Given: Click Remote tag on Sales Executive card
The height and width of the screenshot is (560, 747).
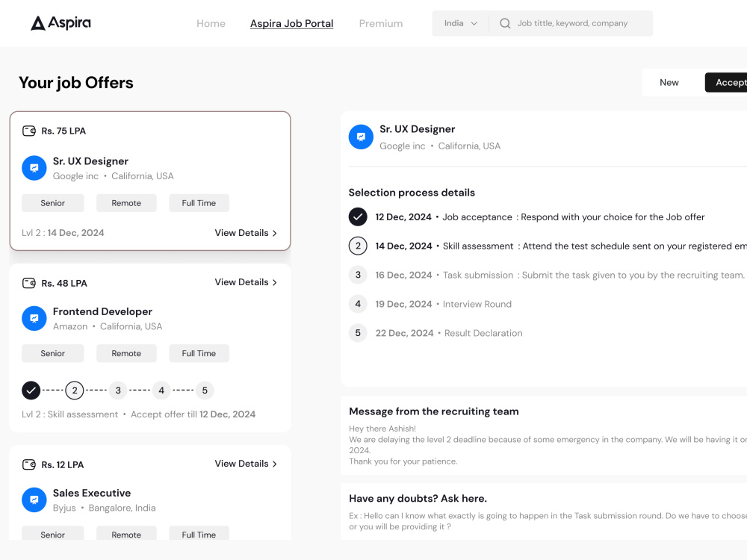Looking at the screenshot, I should [126, 533].
